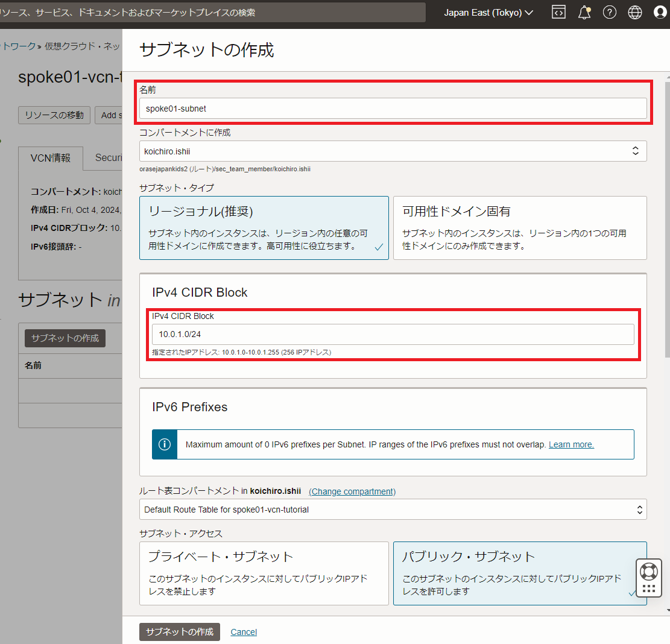The width and height of the screenshot is (670, 644).
Task: Open the Japan East (Tokyo) region selector
Action: coord(487,12)
